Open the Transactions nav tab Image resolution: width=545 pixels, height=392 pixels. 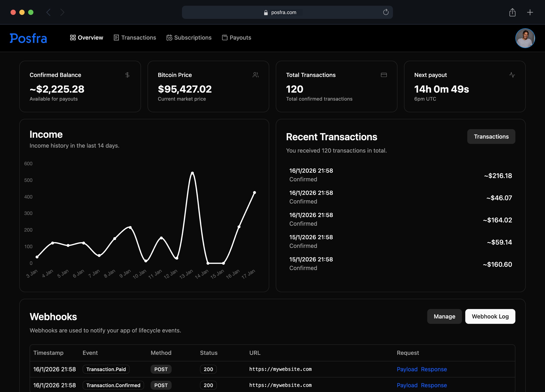[135, 38]
